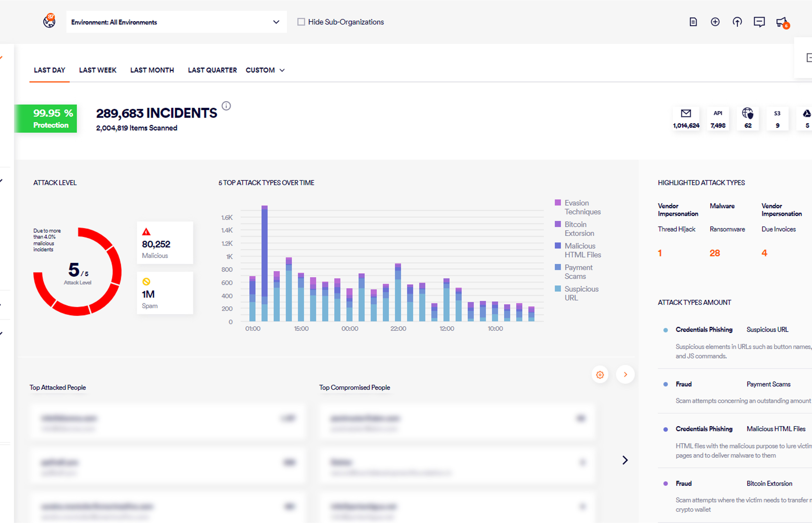The width and height of the screenshot is (812, 523).
Task: Click the email channel envelope icon
Action: pos(686,113)
